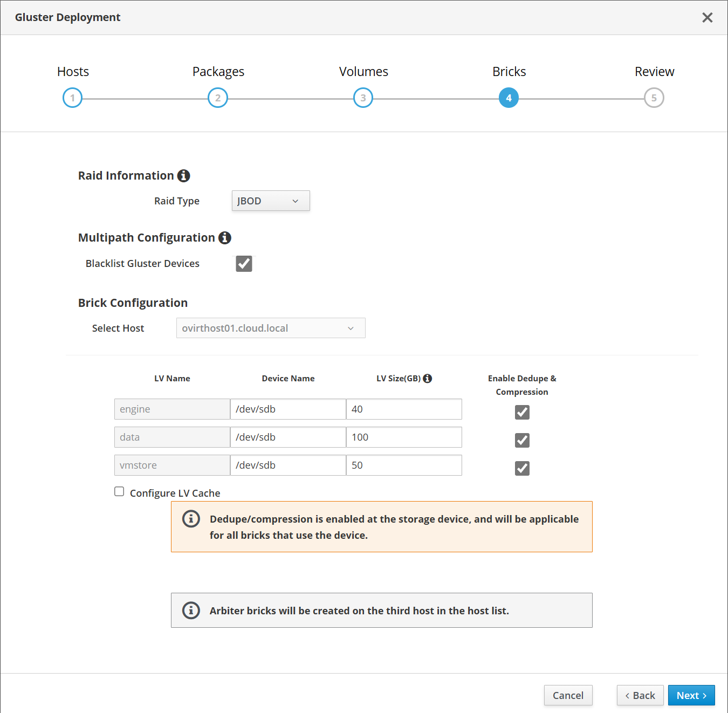Go back with the Back button

[640, 696]
